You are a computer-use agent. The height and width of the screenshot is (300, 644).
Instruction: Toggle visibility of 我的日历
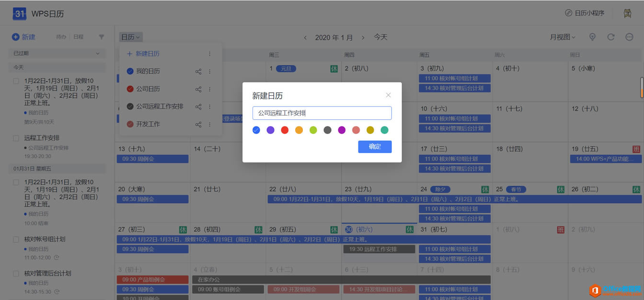130,71
